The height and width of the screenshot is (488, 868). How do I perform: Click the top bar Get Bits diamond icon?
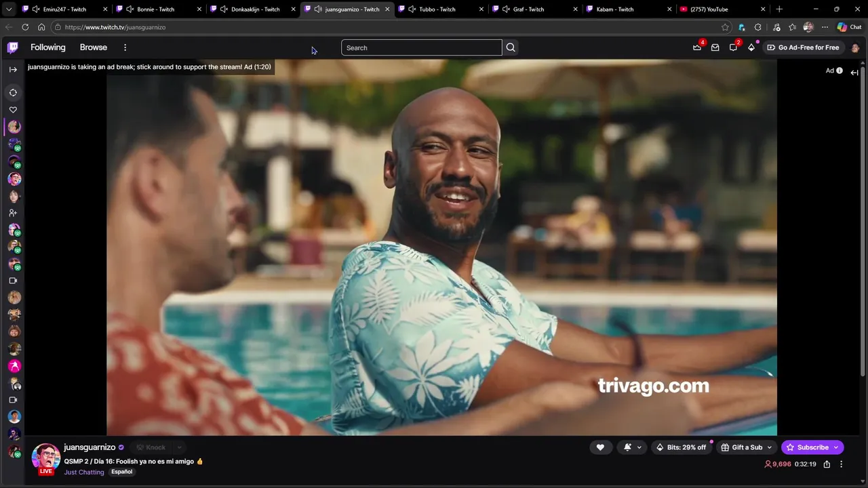point(751,47)
